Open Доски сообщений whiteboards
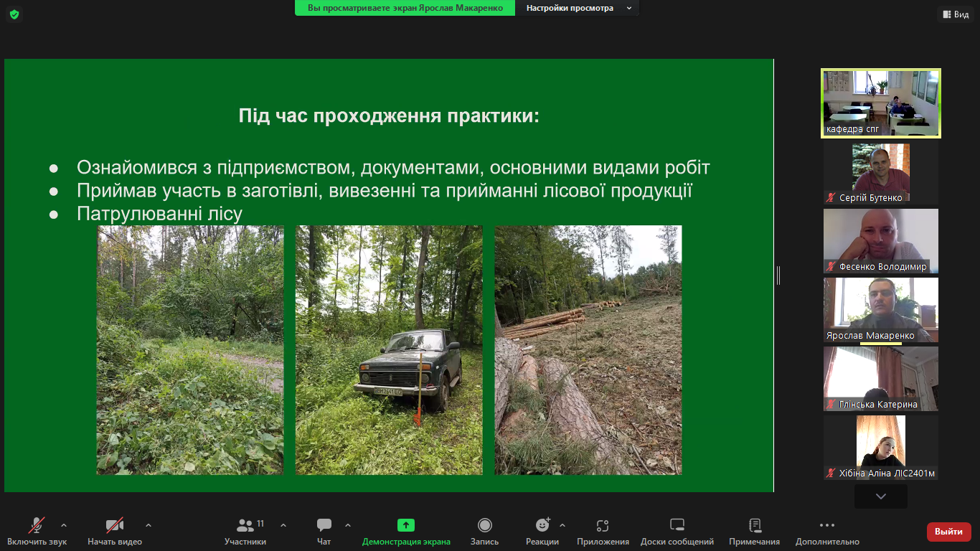The height and width of the screenshot is (551, 980). coord(677,531)
